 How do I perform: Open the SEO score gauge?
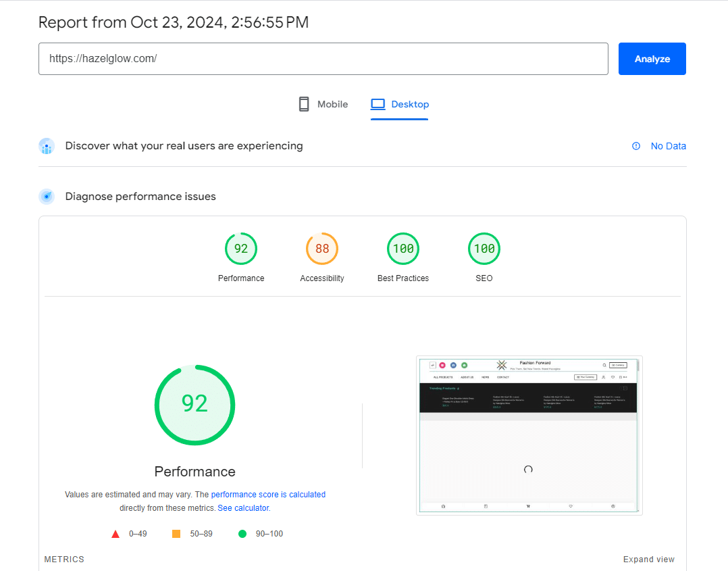[x=484, y=249]
